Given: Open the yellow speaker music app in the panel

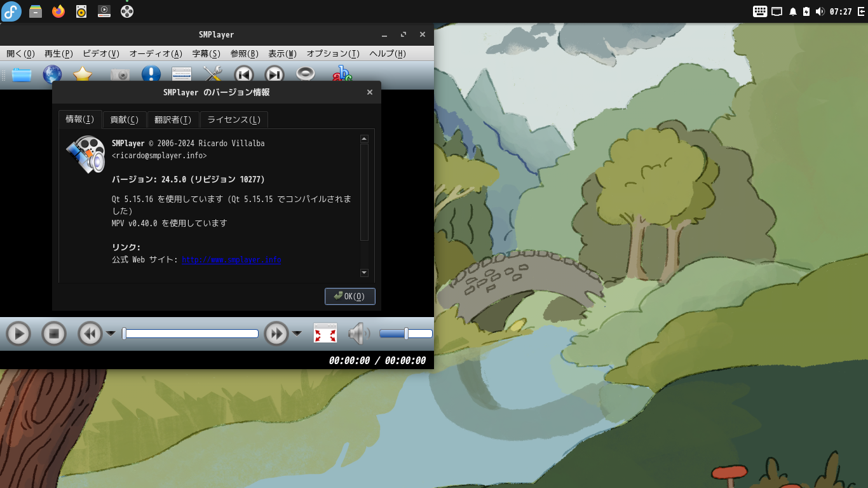Looking at the screenshot, I should coord(81,11).
